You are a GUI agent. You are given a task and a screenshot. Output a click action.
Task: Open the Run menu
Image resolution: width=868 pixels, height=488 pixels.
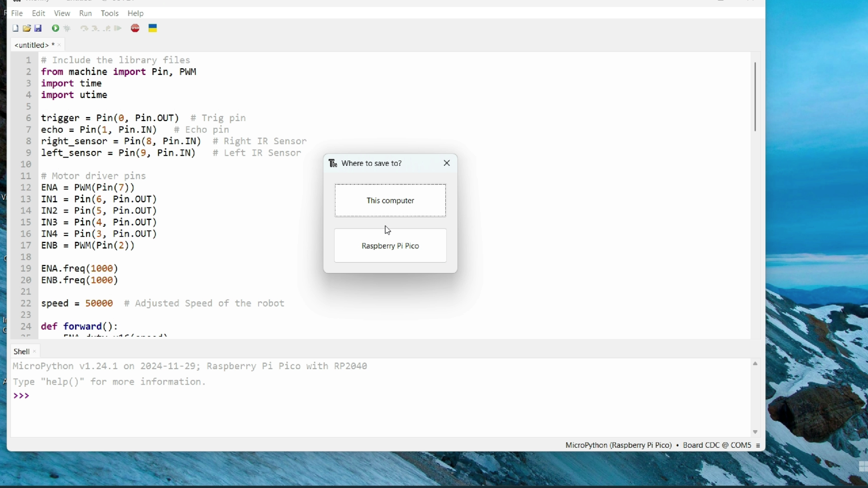point(85,13)
